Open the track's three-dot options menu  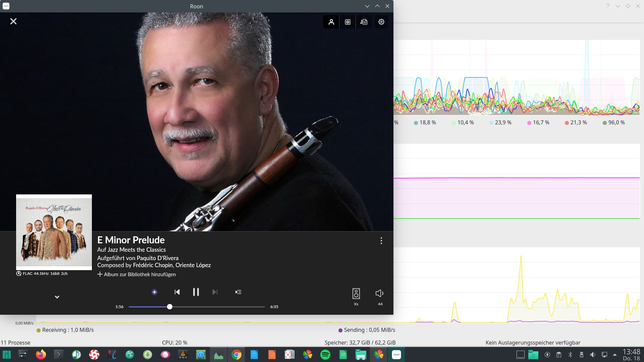click(381, 241)
